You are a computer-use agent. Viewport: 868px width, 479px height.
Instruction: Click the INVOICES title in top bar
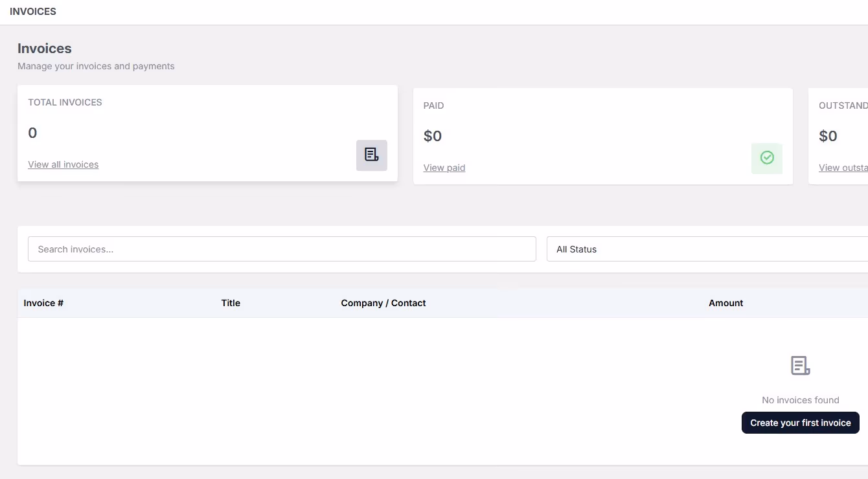(x=33, y=12)
